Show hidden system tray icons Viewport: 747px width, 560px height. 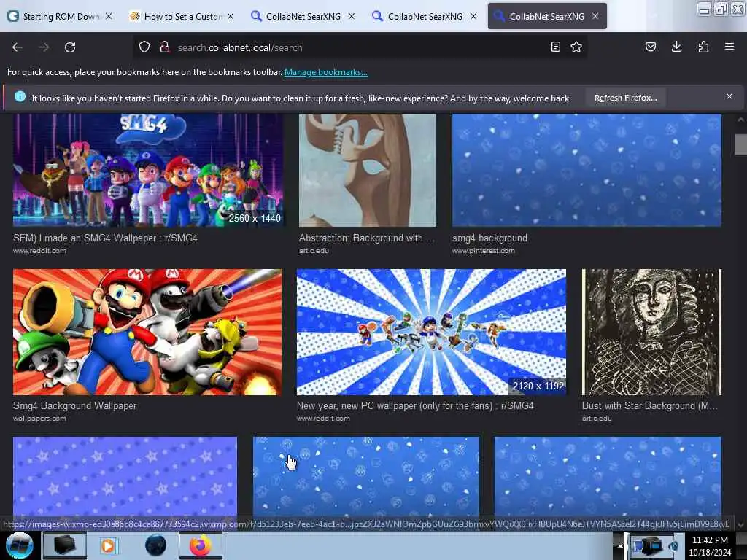(620, 546)
